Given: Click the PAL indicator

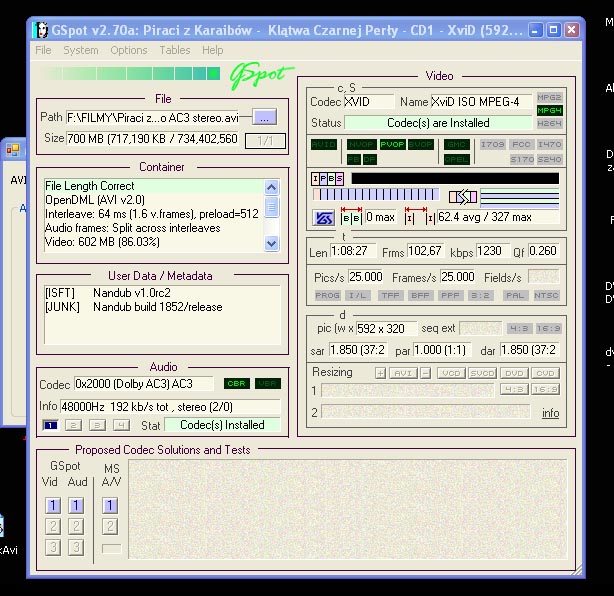Looking at the screenshot, I should [x=515, y=295].
